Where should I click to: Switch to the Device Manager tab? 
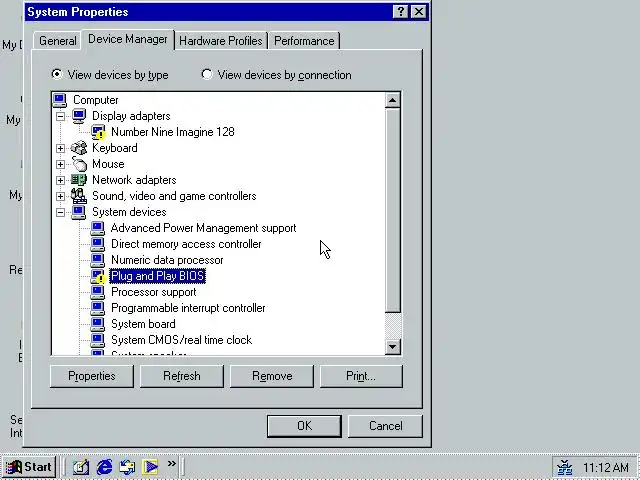128,39
